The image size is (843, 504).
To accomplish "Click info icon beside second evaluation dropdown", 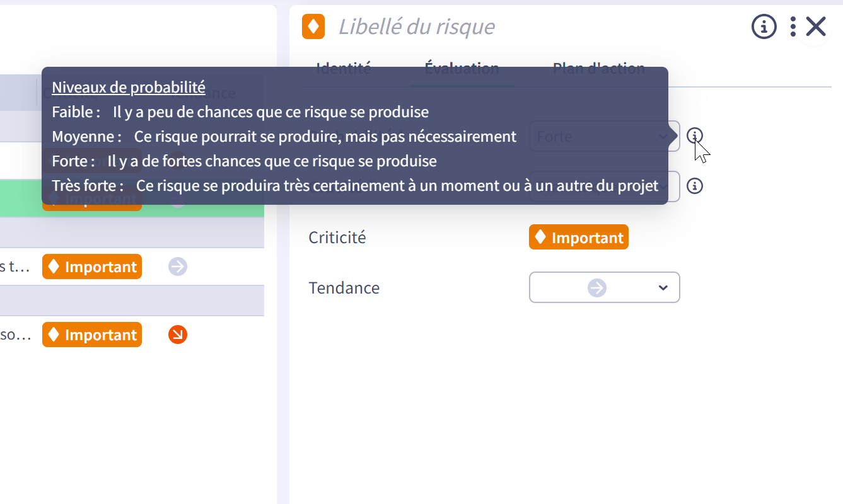I will click(695, 186).
